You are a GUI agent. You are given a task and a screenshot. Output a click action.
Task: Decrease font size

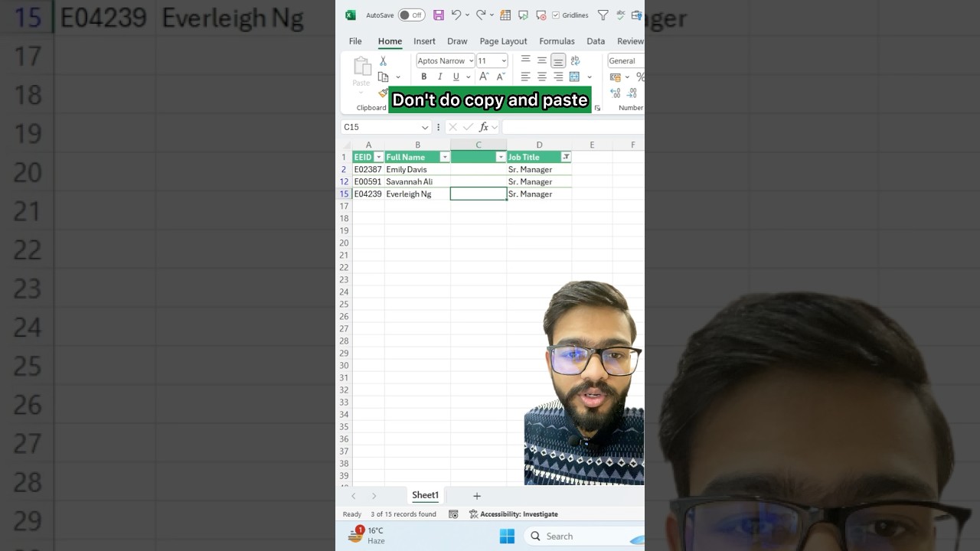[x=501, y=77]
